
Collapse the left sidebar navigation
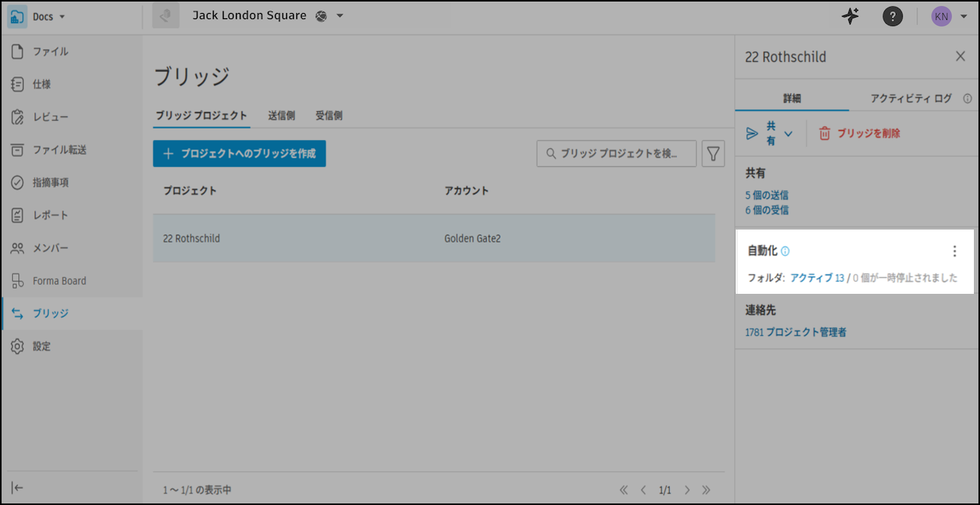18,488
